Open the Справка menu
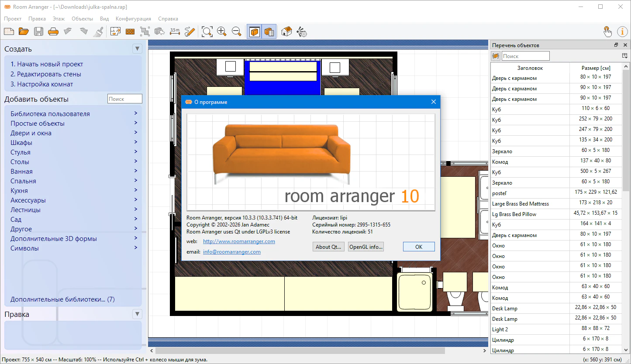Image resolution: width=631 pixels, height=364 pixels. point(168,19)
